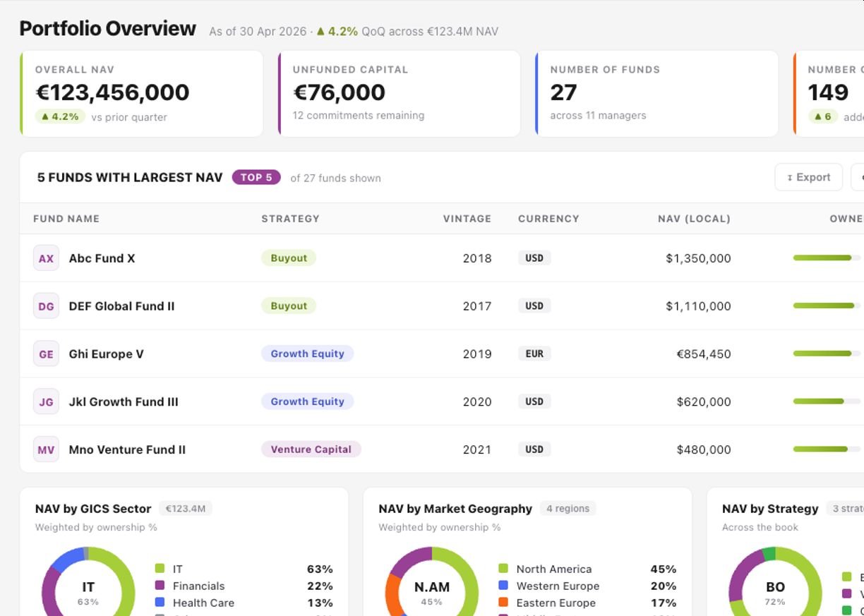Click the MV avatar for Mno Venture Fund II
The image size is (864, 616).
coord(46,449)
